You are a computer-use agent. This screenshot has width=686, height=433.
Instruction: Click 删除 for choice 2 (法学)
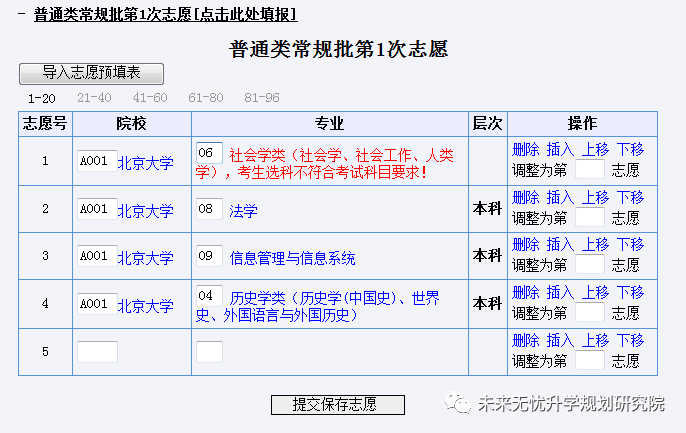coord(525,197)
